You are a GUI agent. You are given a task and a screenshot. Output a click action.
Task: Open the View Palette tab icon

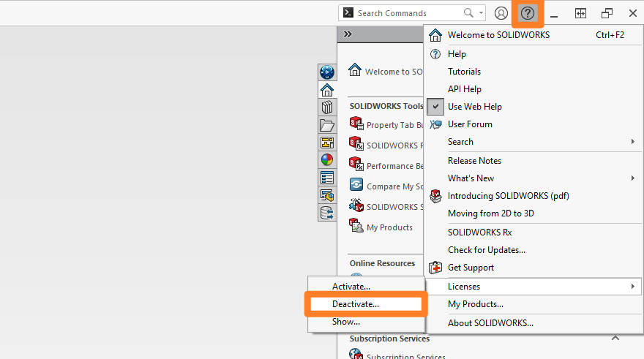click(327, 143)
